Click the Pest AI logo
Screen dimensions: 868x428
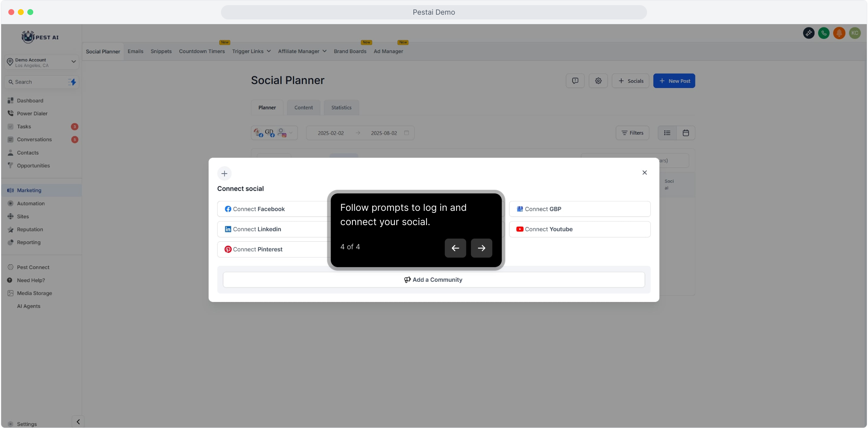(x=40, y=37)
